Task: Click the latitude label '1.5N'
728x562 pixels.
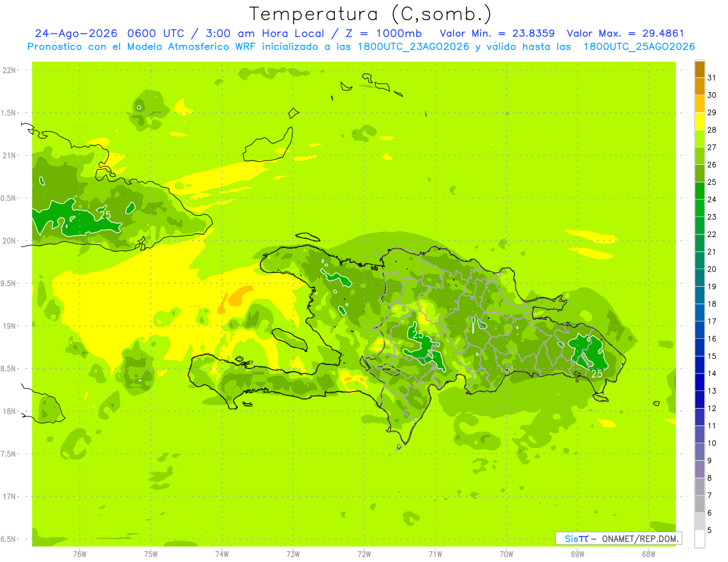Action: (10, 113)
